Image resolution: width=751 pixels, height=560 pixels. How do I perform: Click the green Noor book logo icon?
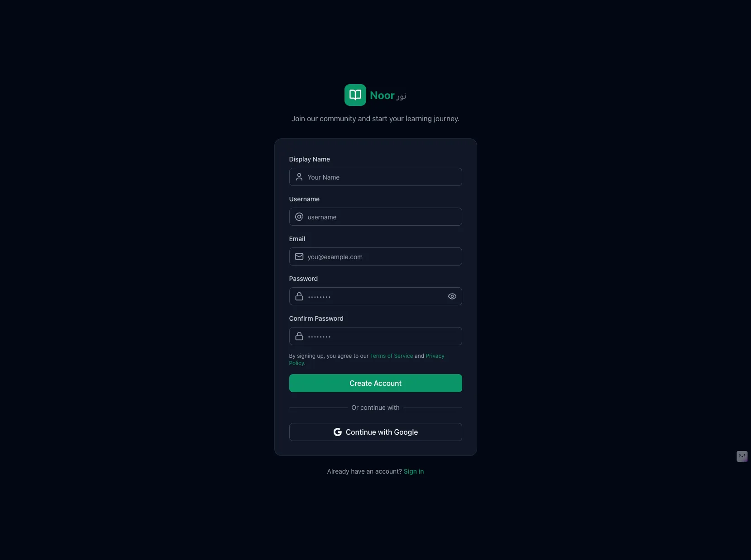tap(355, 95)
